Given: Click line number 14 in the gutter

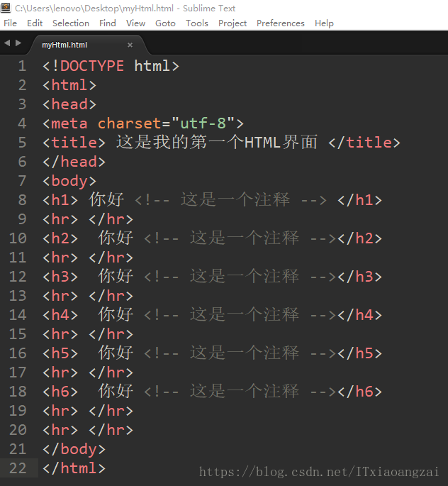Looking at the screenshot, I should coord(18,315).
